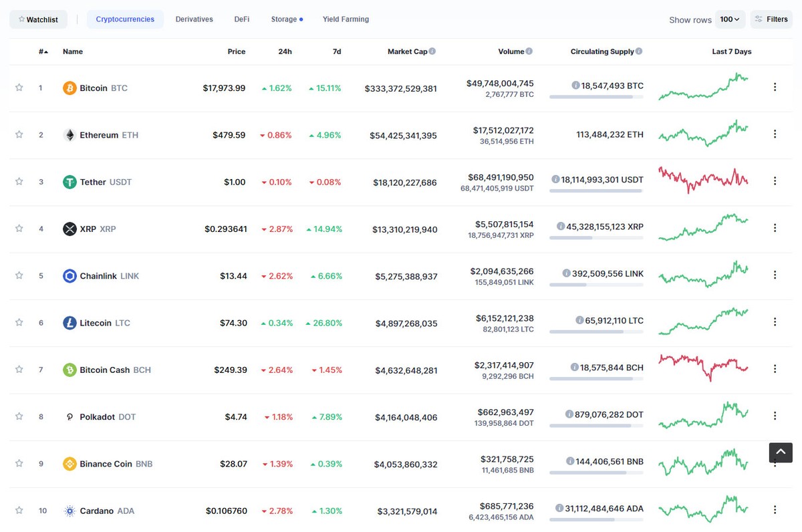
Task: Open the Filters panel
Action: pos(771,19)
